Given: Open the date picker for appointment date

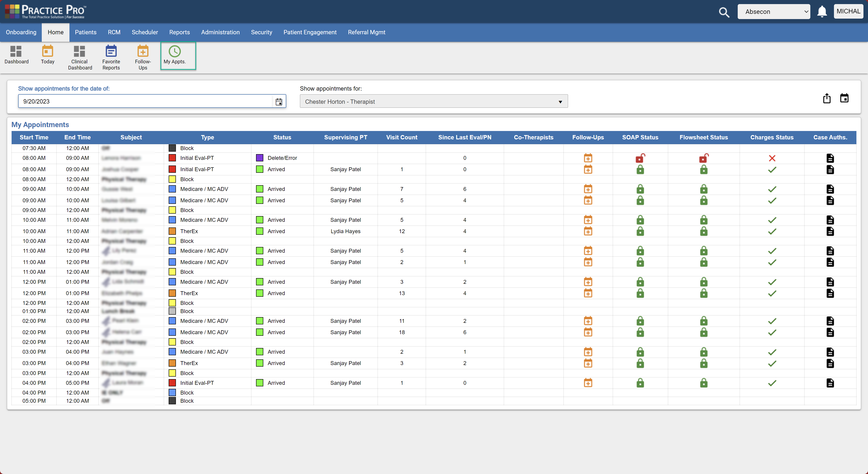Looking at the screenshot, I should pyautogui.click(x=279, y=101).
